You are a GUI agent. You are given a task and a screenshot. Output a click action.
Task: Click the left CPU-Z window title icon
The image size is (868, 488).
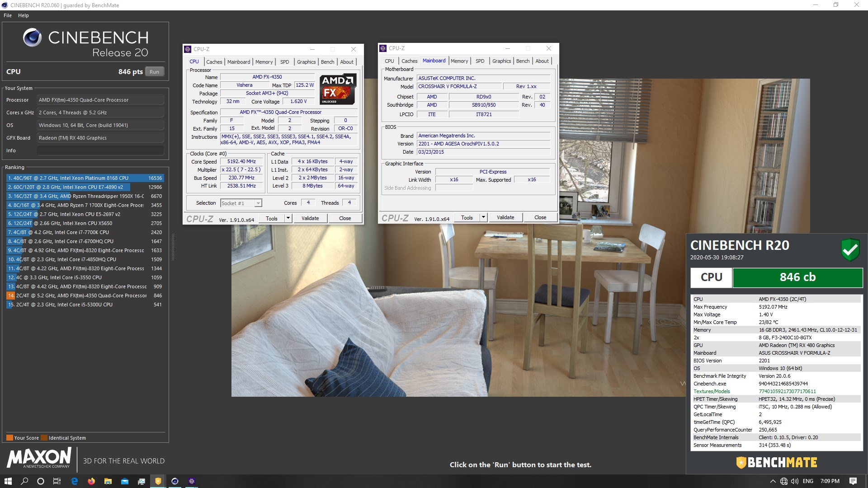coord(188,49)
